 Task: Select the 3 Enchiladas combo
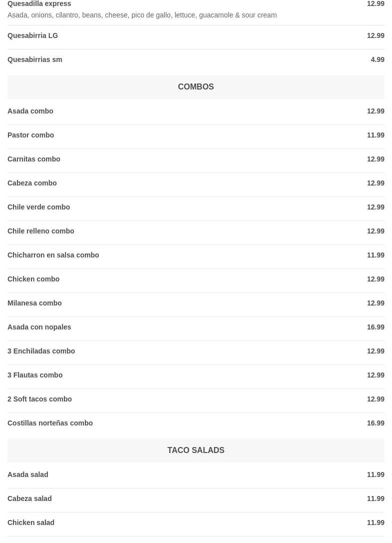coord(41,351)
